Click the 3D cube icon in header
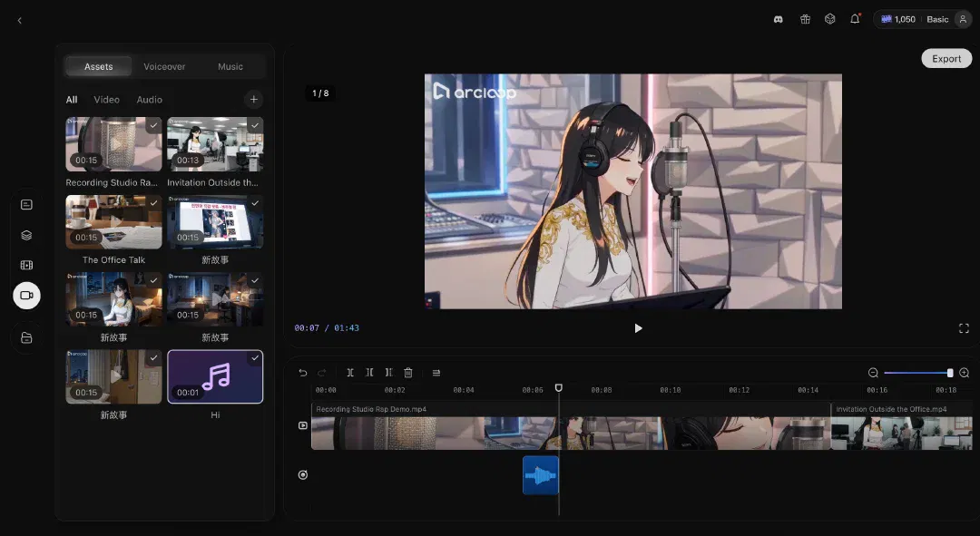 (830, 19)
